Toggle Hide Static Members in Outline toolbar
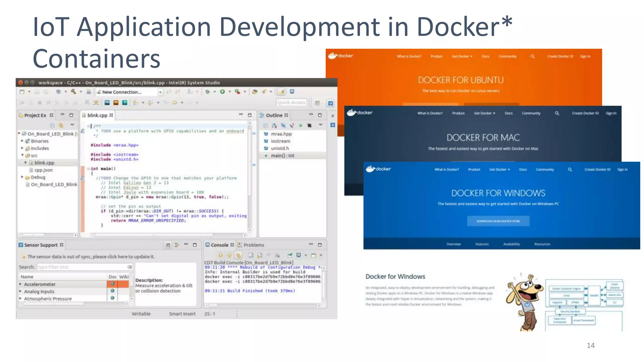This screenshot has width=644, height=362. (x=292, y=125)
